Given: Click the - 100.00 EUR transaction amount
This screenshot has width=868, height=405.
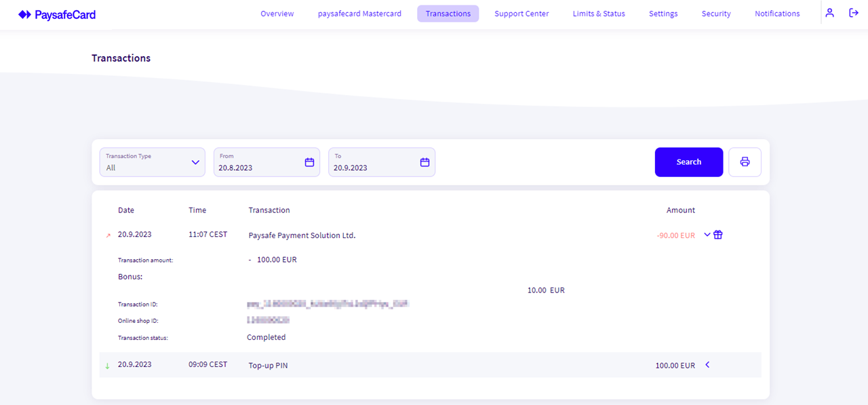Looking at the screenshot, I should [273, 260].
